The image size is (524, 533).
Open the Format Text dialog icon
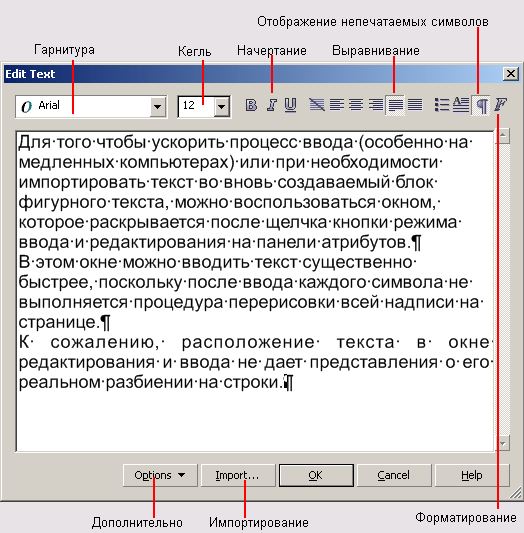coord(501,105)
